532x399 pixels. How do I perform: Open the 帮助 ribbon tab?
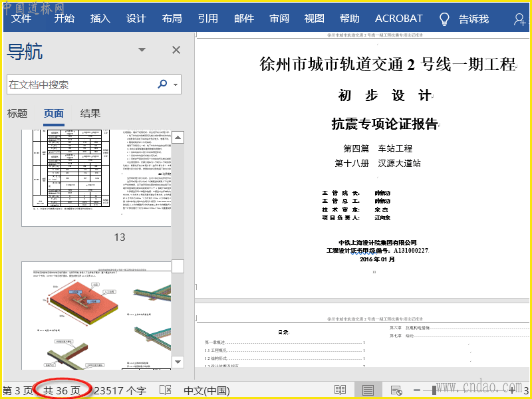point(350,19)
